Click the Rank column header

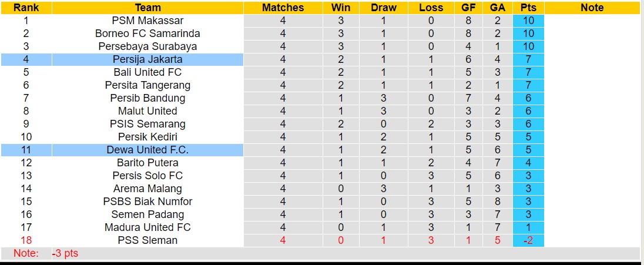pyautogui.click(x=26, y=8)
